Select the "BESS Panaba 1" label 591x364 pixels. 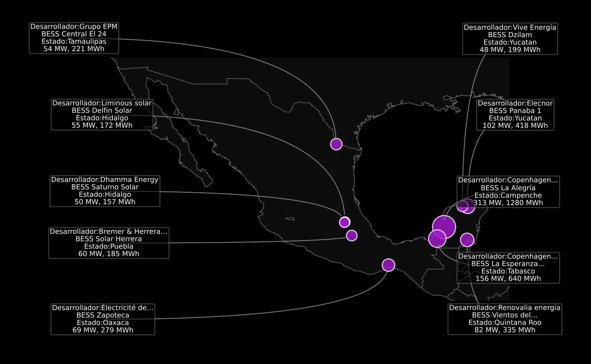[x=515, y=111]
